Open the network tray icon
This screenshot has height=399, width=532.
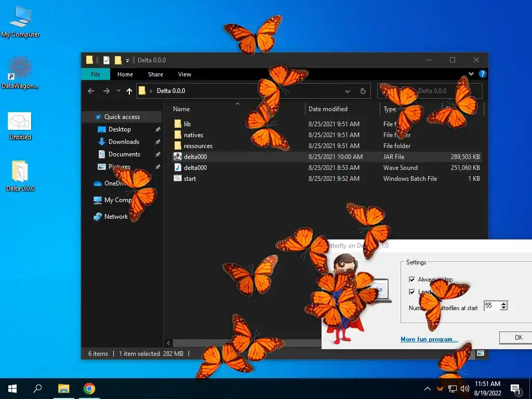[x=453, y=389]
